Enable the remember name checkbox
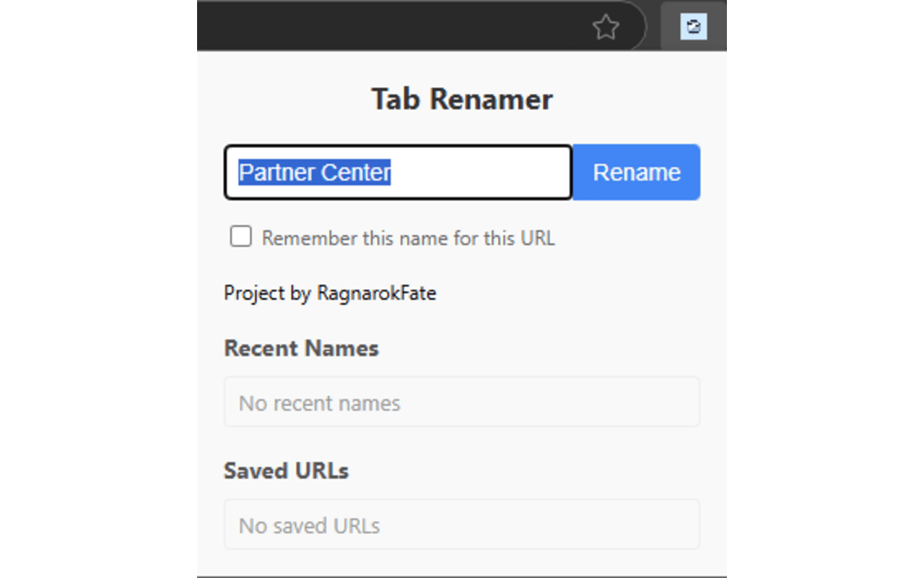The height and width of the screenshot is (578, 924). pos(240,236)
